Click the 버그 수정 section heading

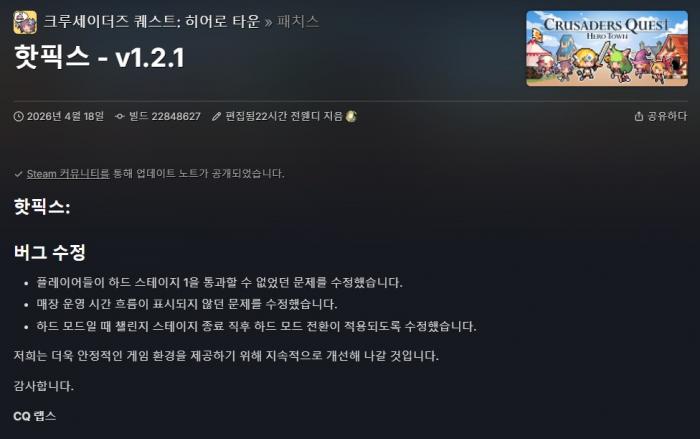point(50,252)
